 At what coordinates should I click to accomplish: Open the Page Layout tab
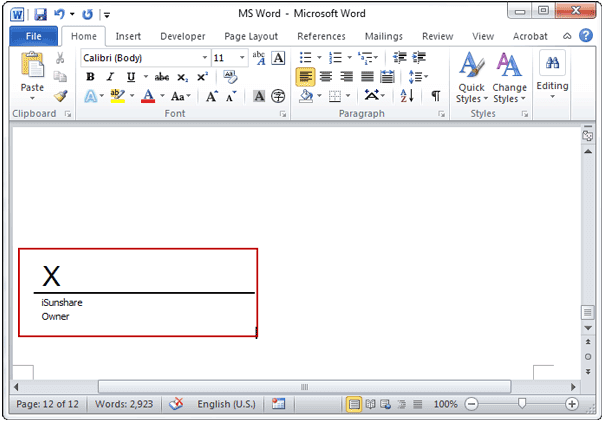[x=251, y=36]
